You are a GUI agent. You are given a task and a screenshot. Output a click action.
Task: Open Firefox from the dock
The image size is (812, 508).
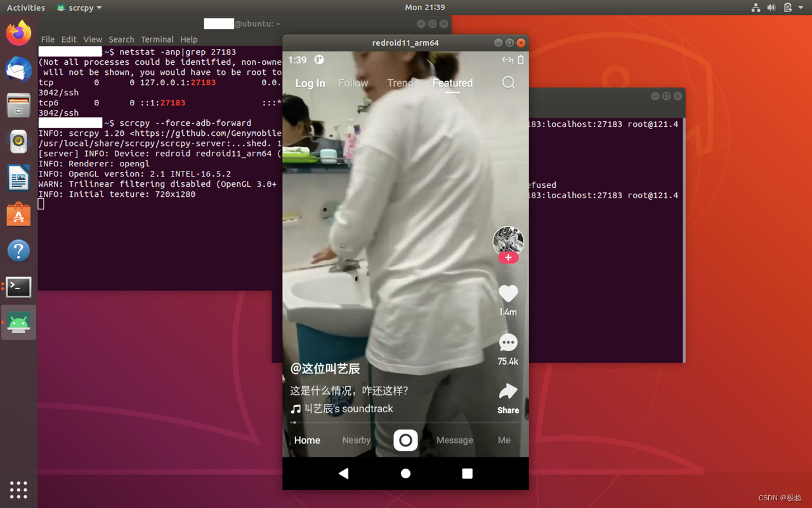18,33
